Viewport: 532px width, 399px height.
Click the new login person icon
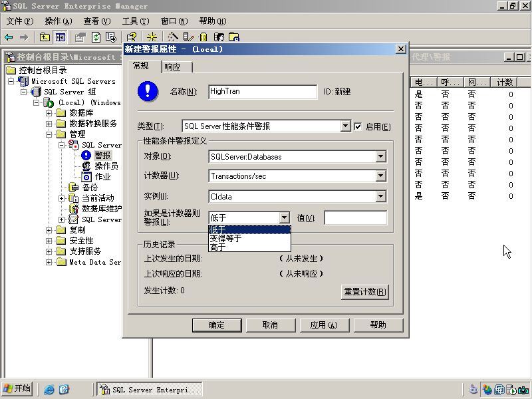(x=219, y=37)
